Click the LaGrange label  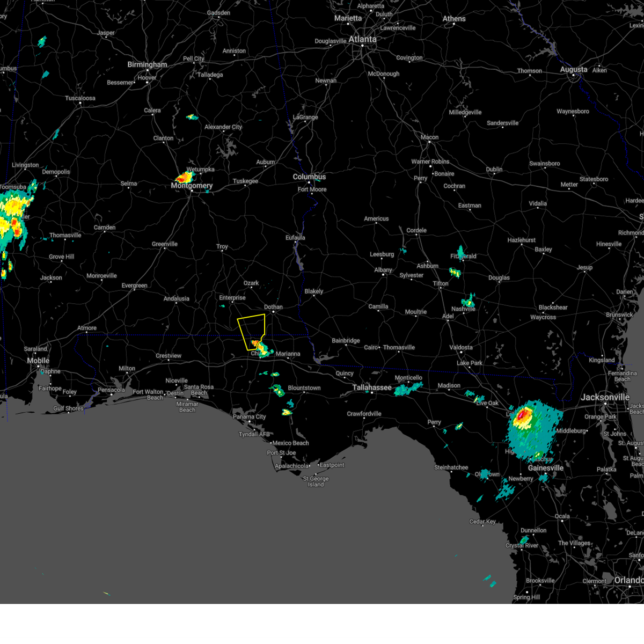tap(305, 118)
